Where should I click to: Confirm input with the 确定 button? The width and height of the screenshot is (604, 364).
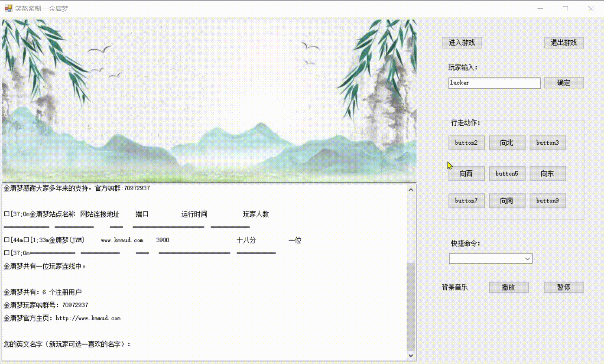click(564, 83)
